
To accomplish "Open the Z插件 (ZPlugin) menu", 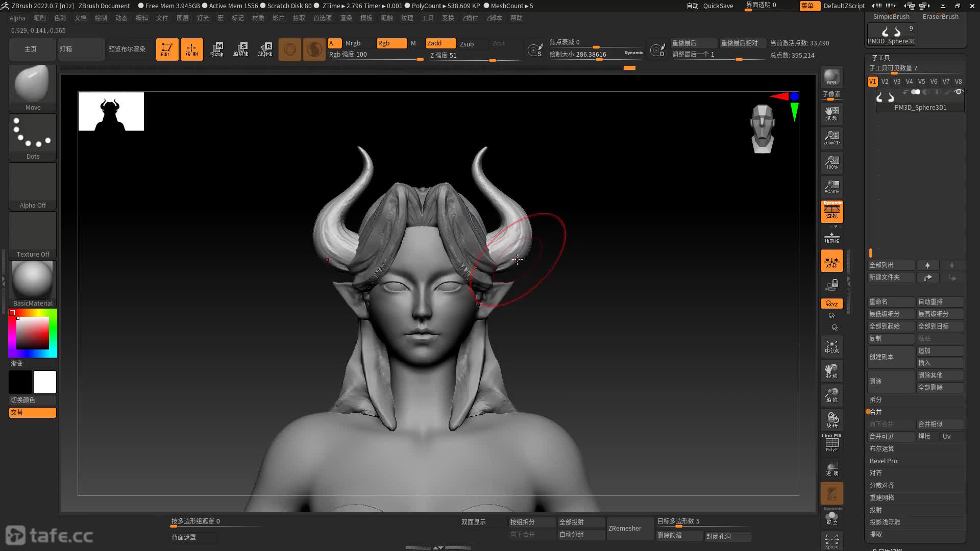I will pos(470,18).
